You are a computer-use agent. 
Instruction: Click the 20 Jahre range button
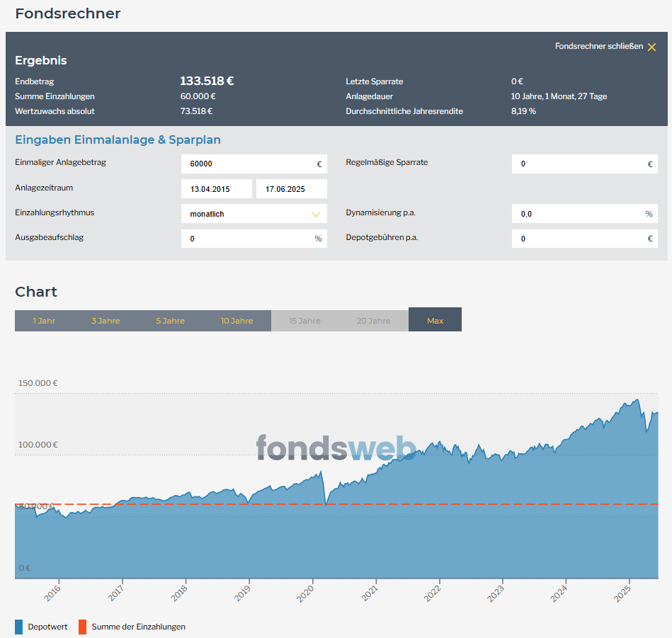pyautogui.click(x=373, y=321)
